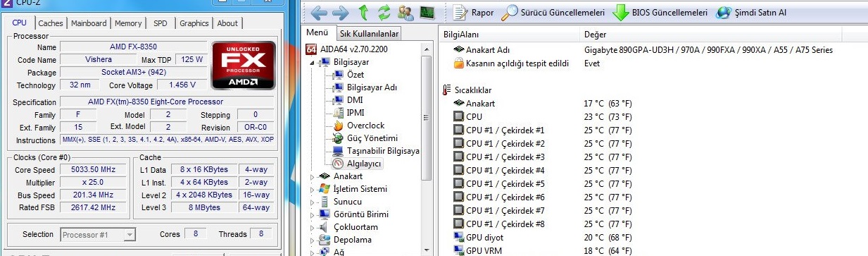Screen dimensions: 868x256
Task: Select Algılayıcı tree item
Action: tap(364, 164)
